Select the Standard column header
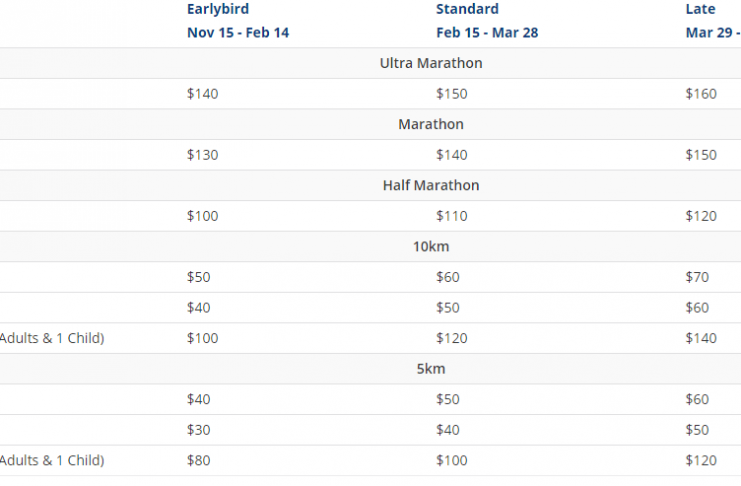 click(467, 9)
